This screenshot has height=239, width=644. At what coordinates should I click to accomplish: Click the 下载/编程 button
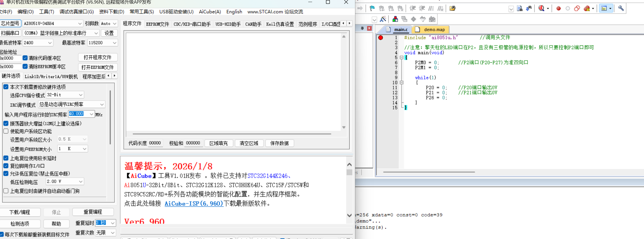click(20, 212)
